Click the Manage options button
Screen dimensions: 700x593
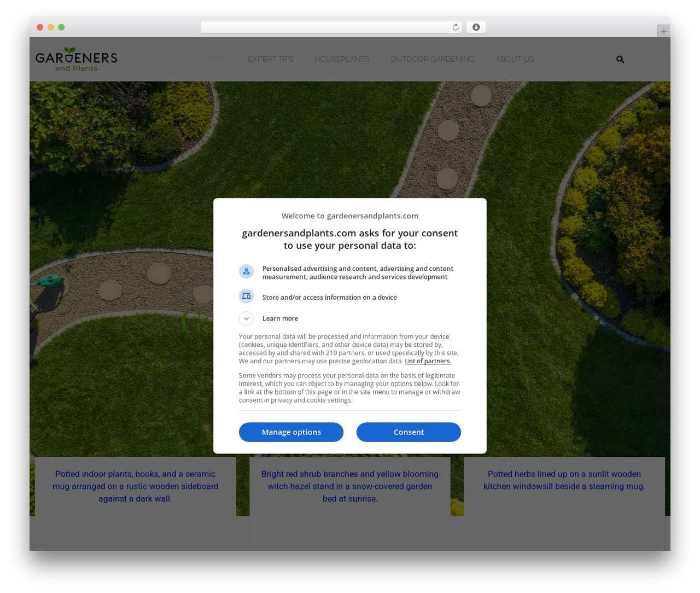(291, 432)
